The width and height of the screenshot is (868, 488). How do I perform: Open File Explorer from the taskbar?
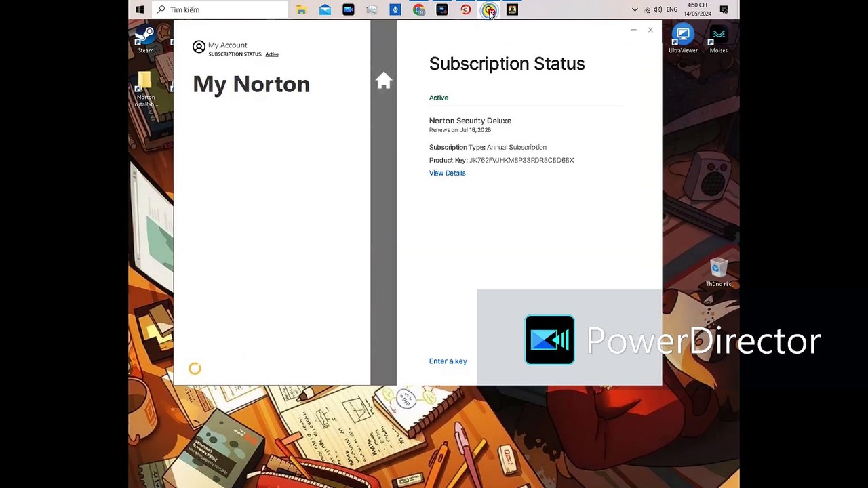click(x=301, y=9)
